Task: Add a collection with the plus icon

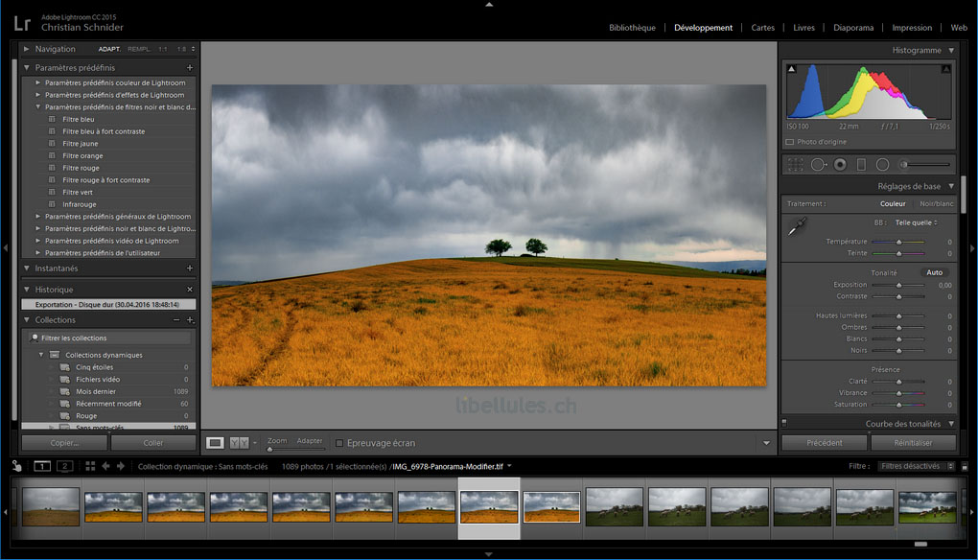Action: click(190, 320)
